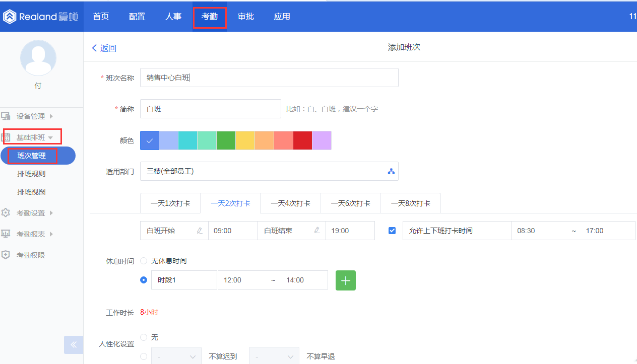
Task: Click the 班次名称 input field
Action: point(269,77)
